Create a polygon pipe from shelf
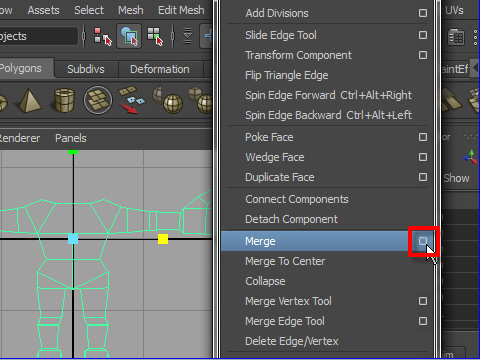 pyautogui.click(x=64, y=100)
